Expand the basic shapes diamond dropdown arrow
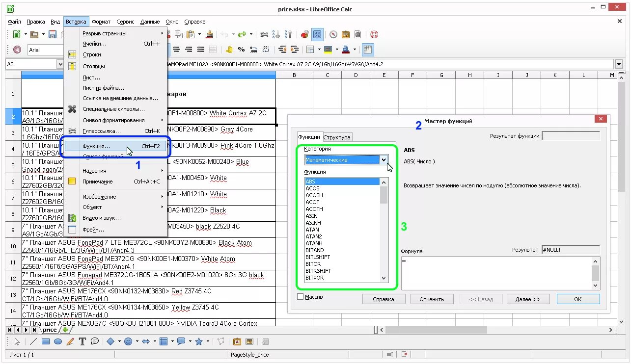 click(x=119, y=341)
